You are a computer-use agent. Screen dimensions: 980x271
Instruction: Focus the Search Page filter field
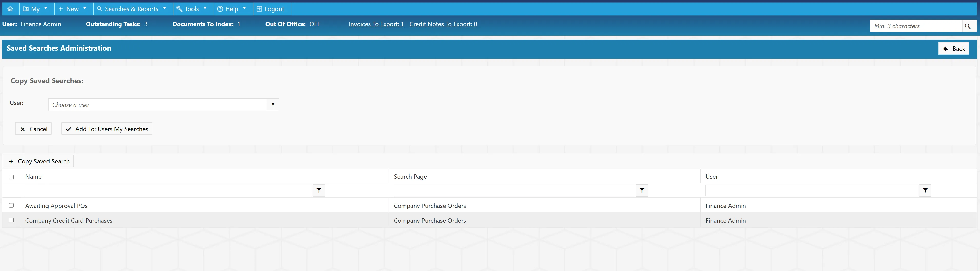pos(514,190)
